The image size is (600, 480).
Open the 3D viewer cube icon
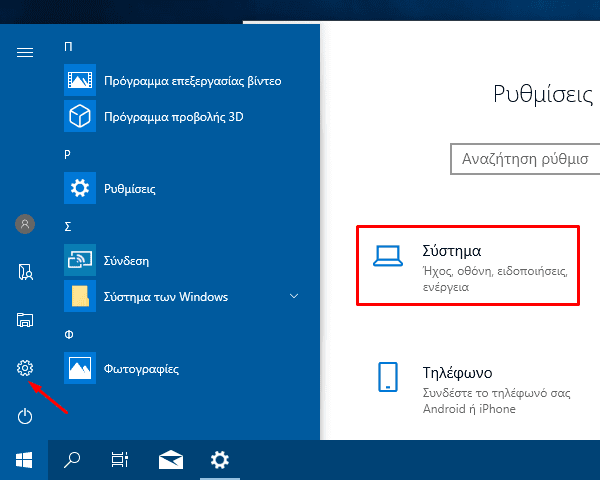[80, 116]
